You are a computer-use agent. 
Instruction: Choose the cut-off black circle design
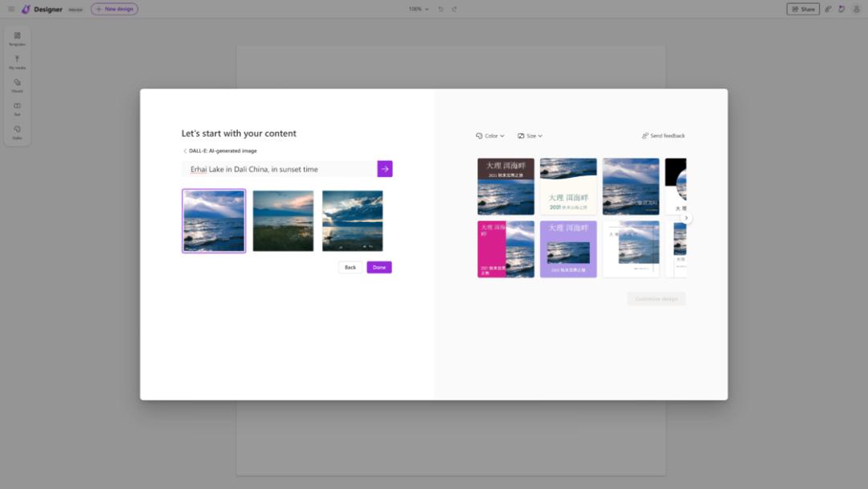click(x=676, y=187)
